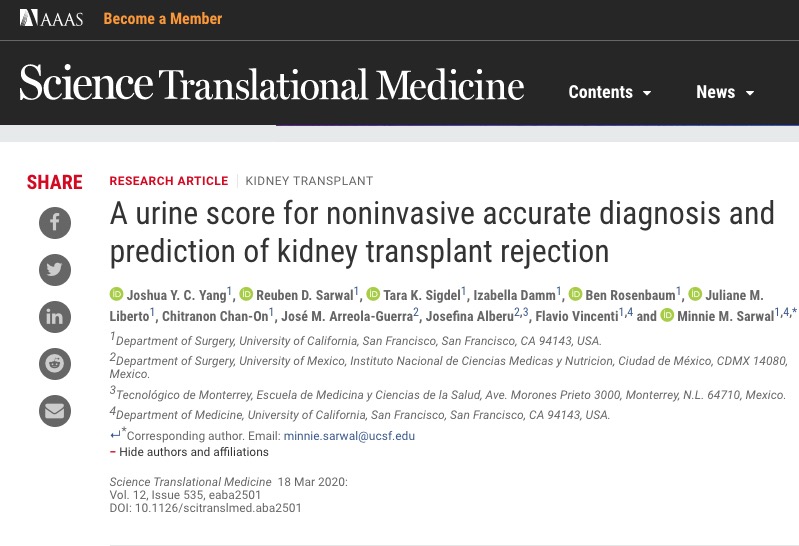
Task: Click Become a Member link
Action: tap(163, 19)
